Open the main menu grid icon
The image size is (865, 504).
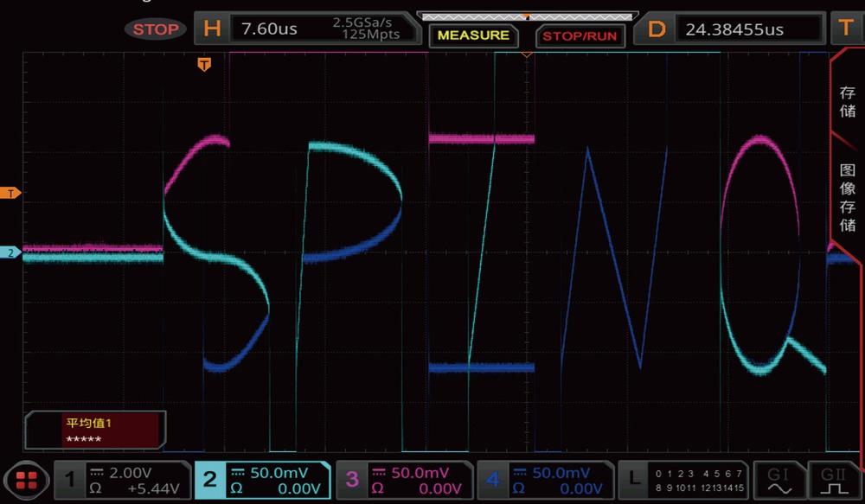pyautogui.click(x=26, y=480)
